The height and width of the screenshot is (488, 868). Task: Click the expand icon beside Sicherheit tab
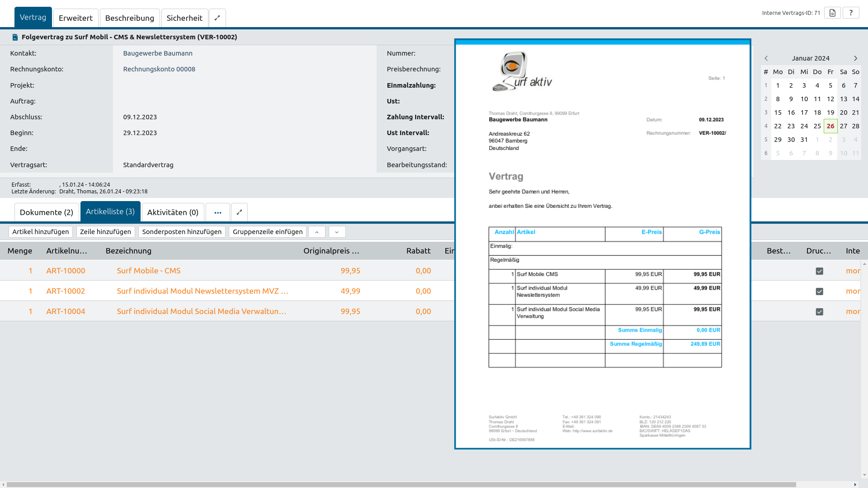pos(217,18)
